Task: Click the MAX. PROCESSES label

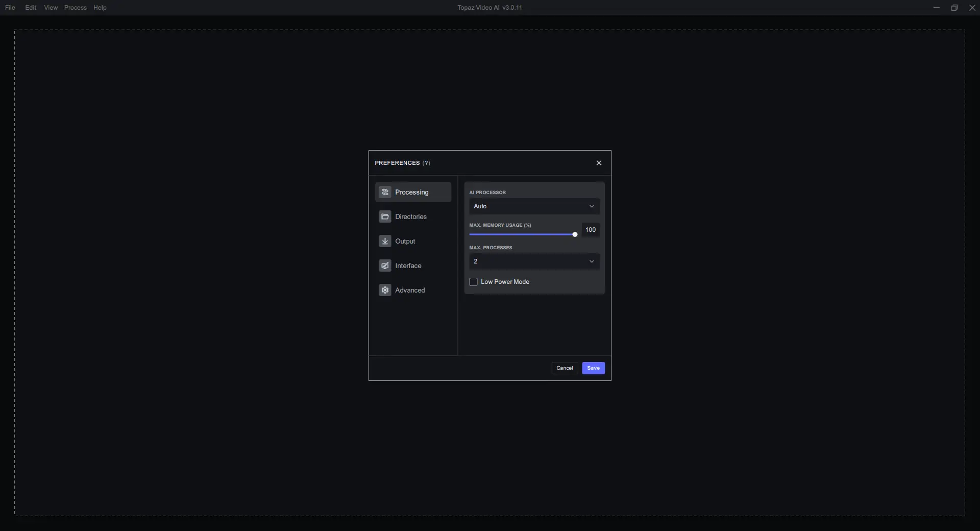Action: pyautogui.click(x=491, y=248)
